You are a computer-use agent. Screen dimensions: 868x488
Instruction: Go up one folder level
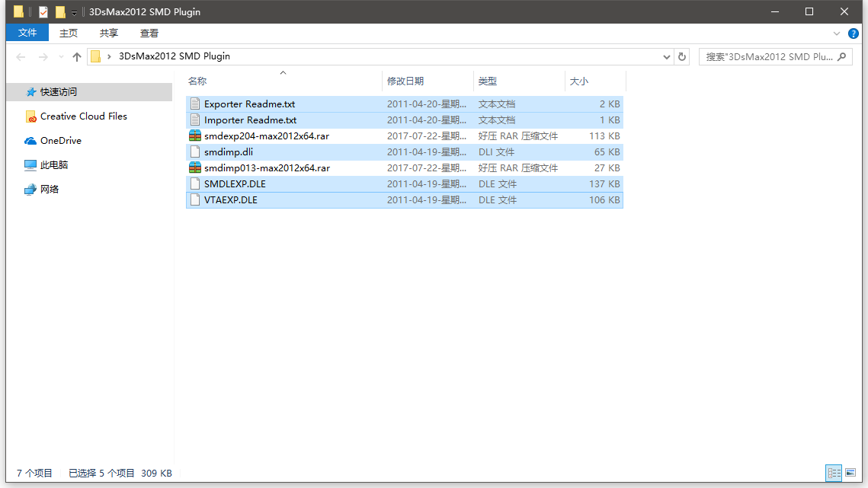click(77, 56)
